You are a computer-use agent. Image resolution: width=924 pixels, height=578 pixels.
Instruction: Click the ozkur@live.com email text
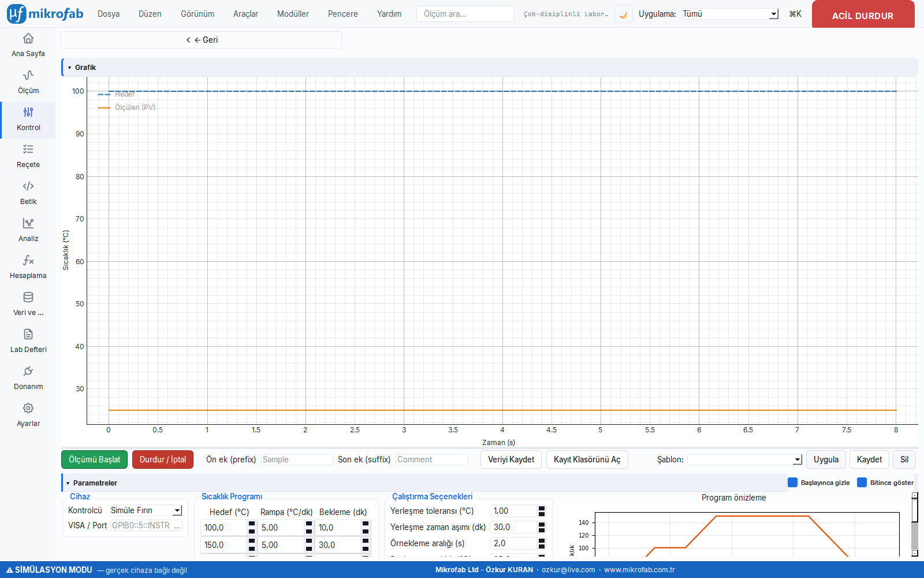point(568,570)
